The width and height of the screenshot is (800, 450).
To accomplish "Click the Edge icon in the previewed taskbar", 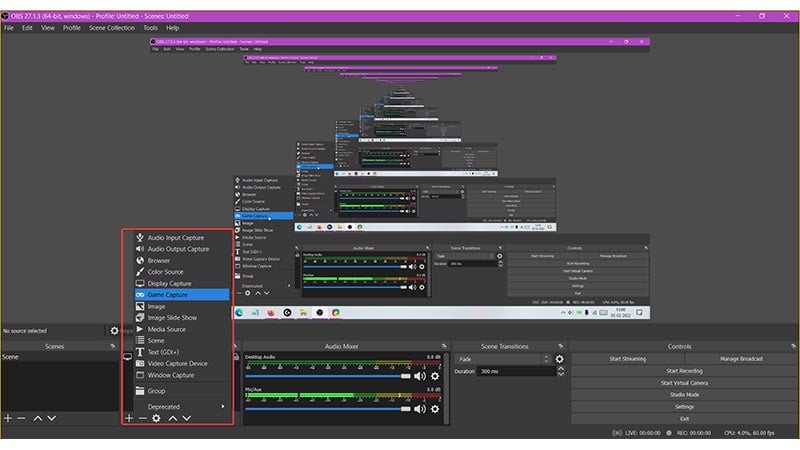I will tap(239, 313).
